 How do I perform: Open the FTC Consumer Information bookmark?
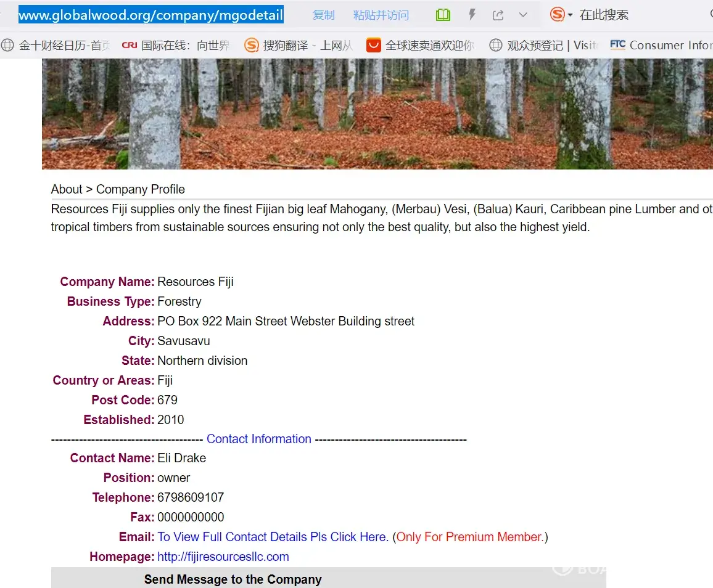pyautogui.click(x=661, y=45)
